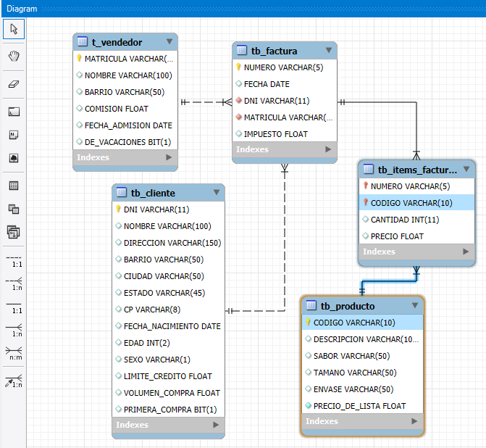Viewport: 486px width, 448px height.
Task: Select CODIGO VARCHAR(10) in tb_items_factura
Action: (x=416, y=203)
